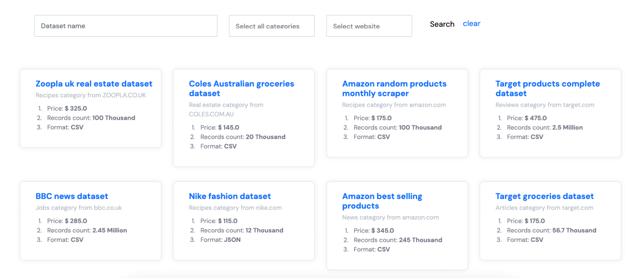Click the $ 285.0 price on BBC card
The image size is (644, 278).
click(x=76, y=221)
